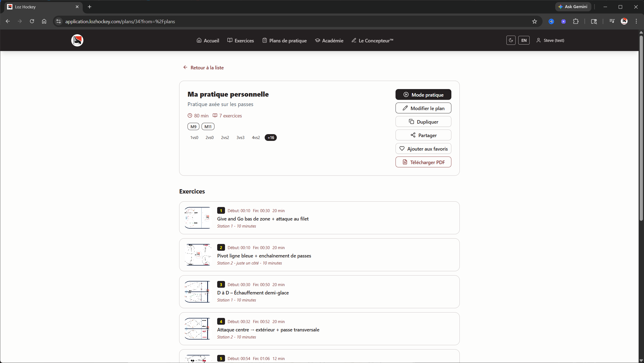Open the Steve (test) user menu

pyautogui.click(x=550, y=40)
